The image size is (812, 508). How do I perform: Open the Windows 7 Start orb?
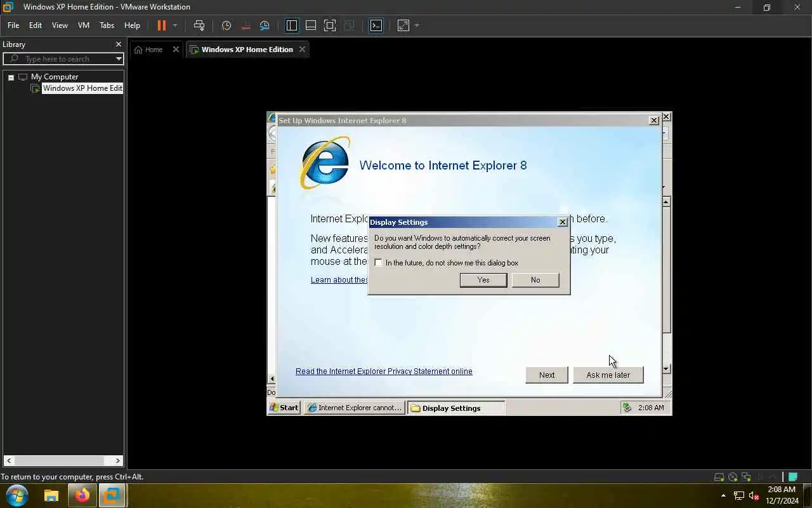click(17, 495)
